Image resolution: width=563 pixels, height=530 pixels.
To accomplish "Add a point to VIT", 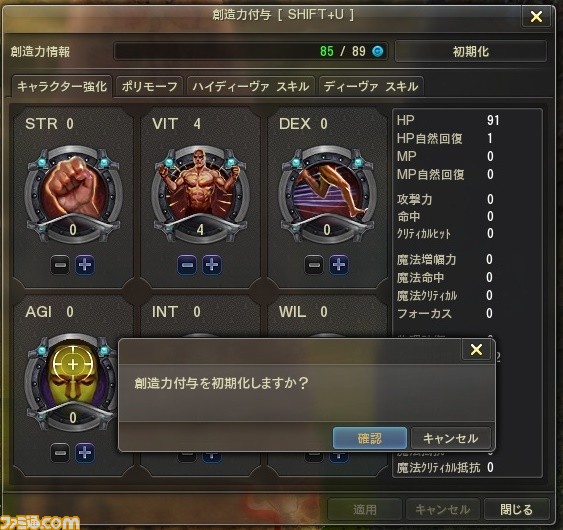I will point(212,265).
